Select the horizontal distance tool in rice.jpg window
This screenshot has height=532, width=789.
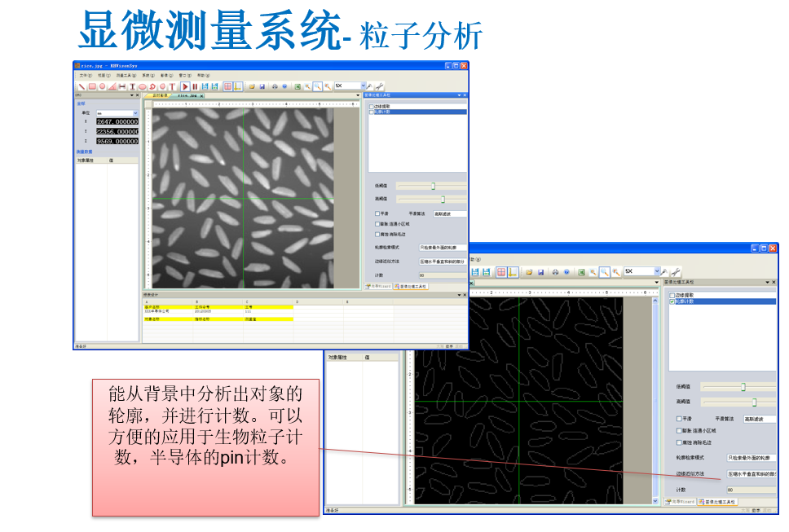click(x=122, y=86)
